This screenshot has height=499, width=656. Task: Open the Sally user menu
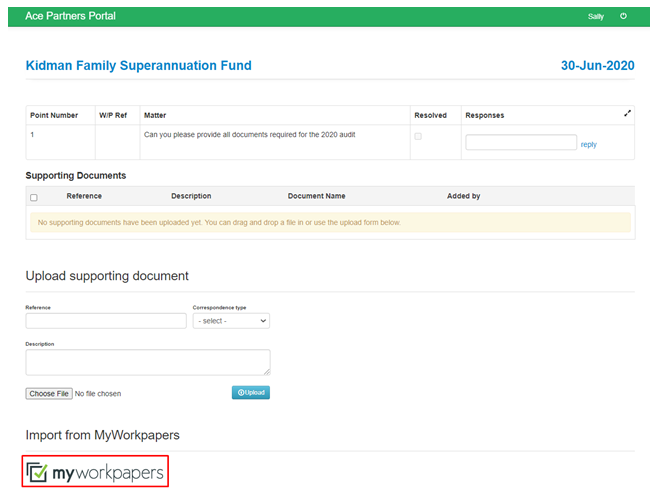(596, 17)
